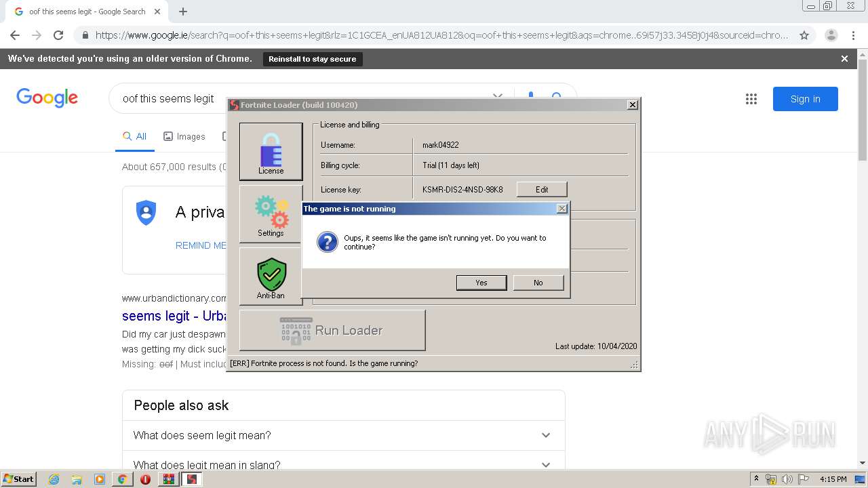Click the Run Loader button
Viewport: 868px width, 488px height.
(x=332, y=330)
